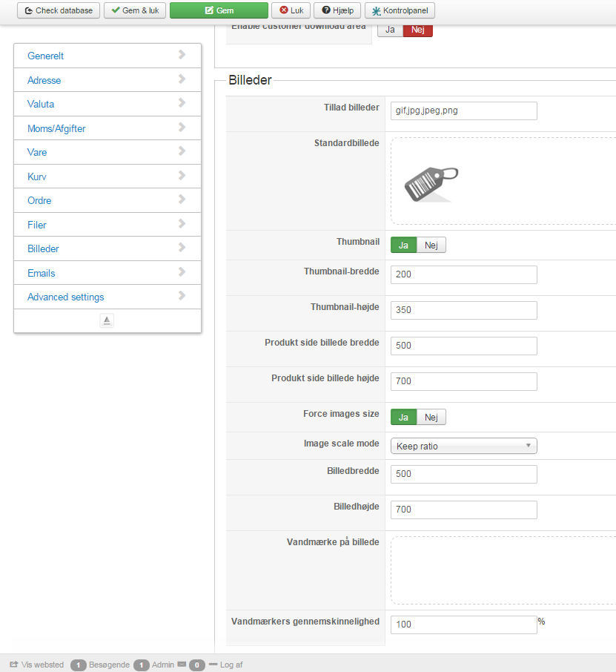Open the Valuta settings tab
Screen dimensions: 616x672
click(41, 104)
